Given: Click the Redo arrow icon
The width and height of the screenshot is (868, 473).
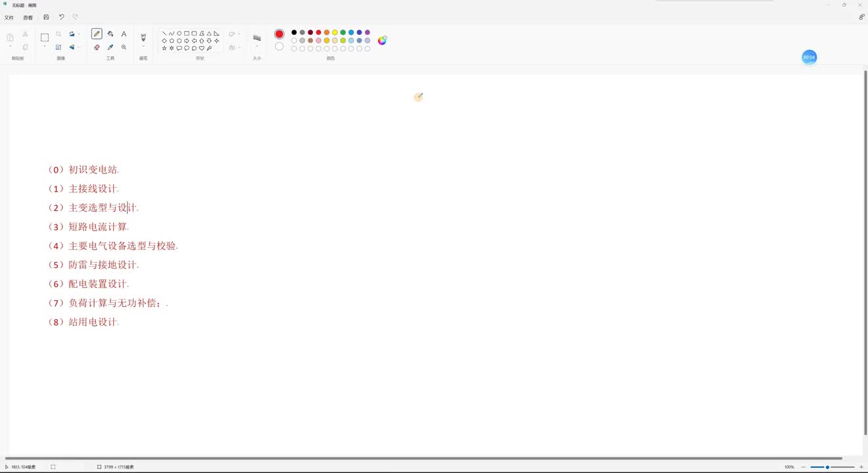Looking at the screenshot, I should (x=75, y=17).
